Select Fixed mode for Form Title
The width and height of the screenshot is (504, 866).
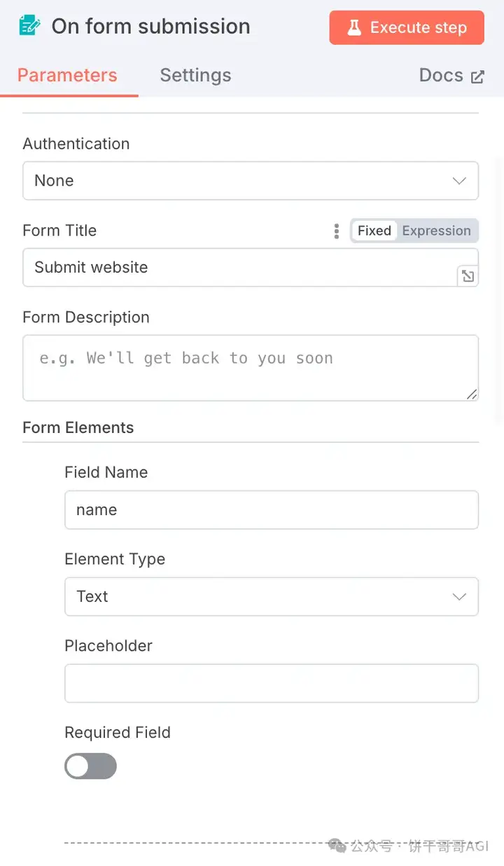(x=374, y=231)
